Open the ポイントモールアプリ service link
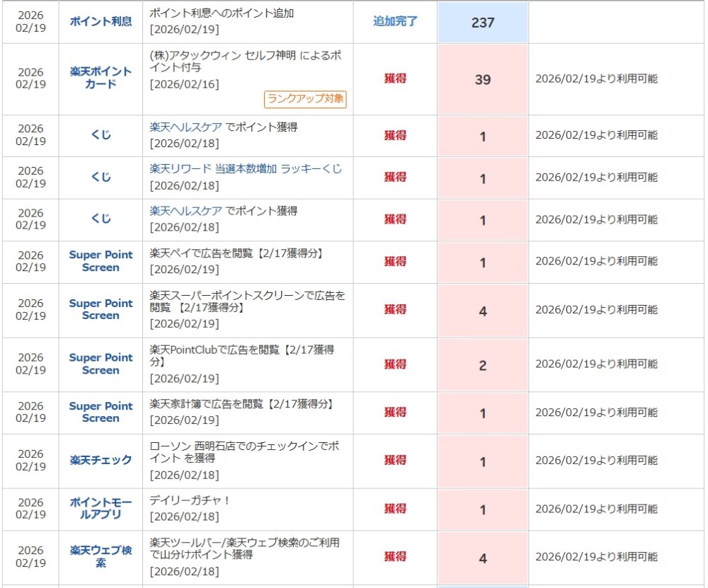Screen dimensions: 708x588 101,508
